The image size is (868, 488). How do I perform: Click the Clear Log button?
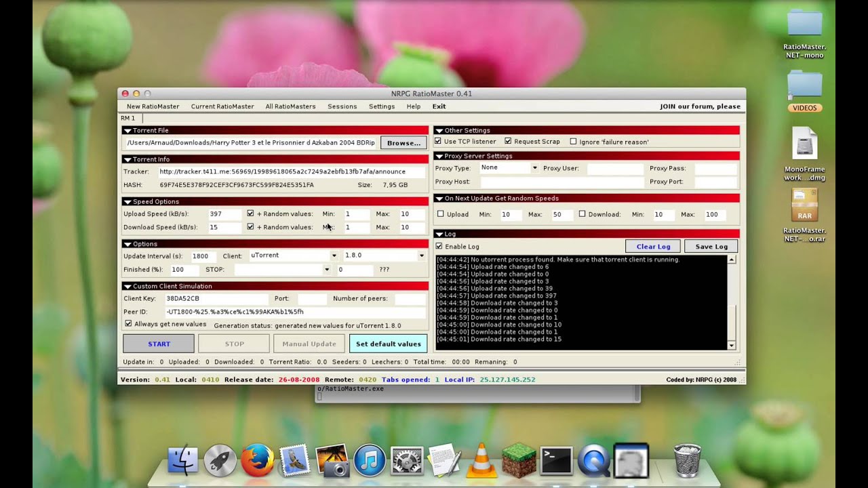[653, 247]
